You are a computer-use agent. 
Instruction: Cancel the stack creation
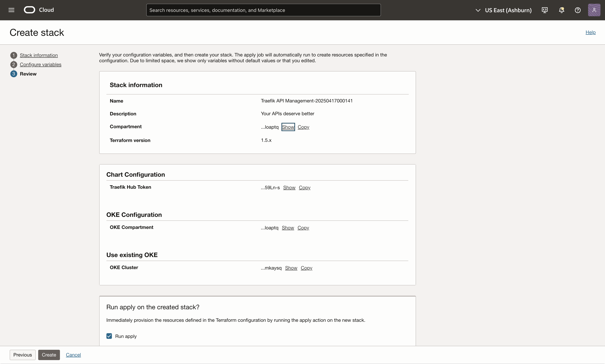[73, 355]
